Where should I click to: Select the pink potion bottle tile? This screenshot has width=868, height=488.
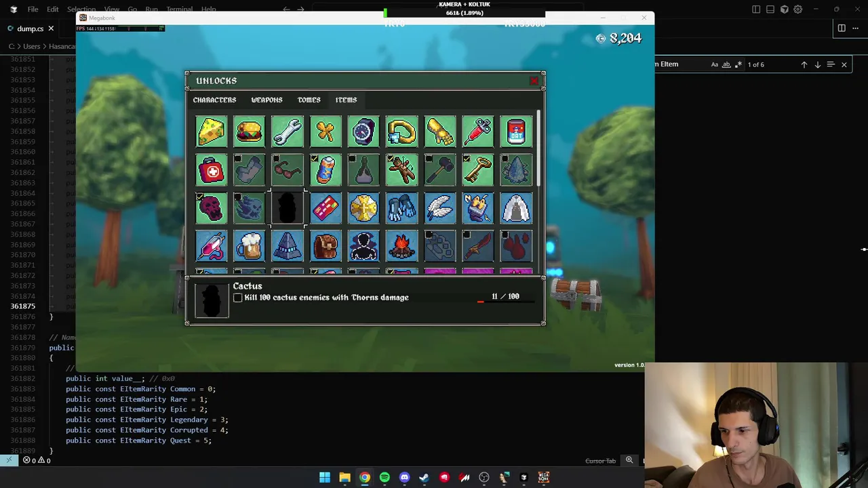(x=212, y=246)
